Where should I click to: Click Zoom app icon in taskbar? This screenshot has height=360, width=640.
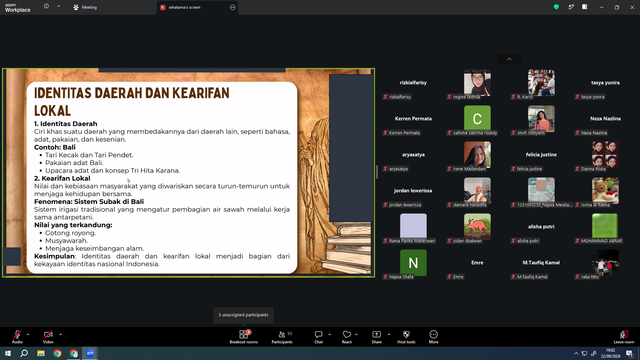pos(90,353)
